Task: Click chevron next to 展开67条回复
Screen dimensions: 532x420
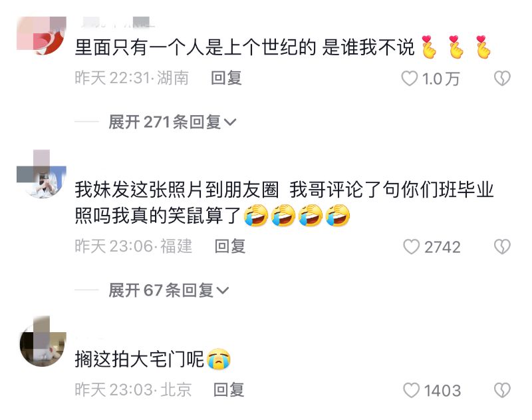Action: [223, 291]
